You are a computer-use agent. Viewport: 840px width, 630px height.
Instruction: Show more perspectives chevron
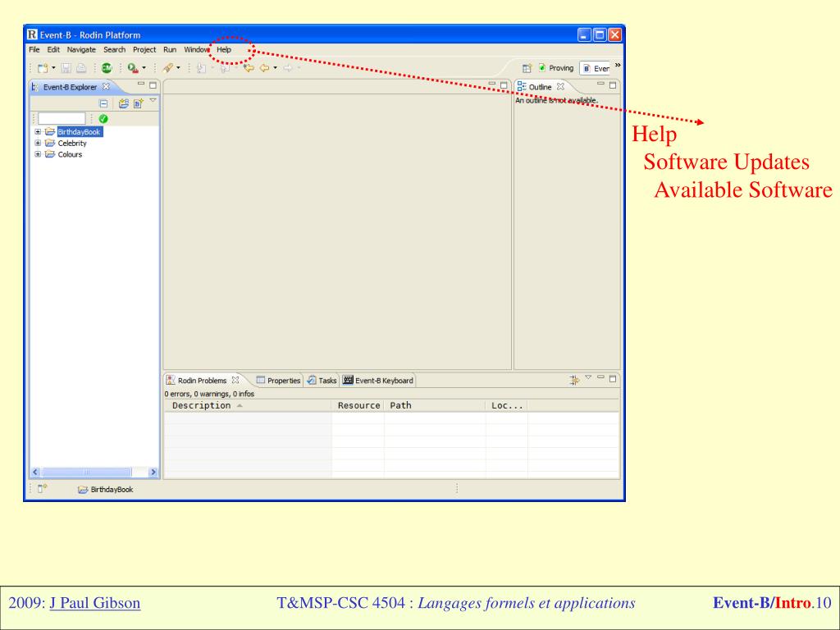pyautogui.click(x=618, y=66)
